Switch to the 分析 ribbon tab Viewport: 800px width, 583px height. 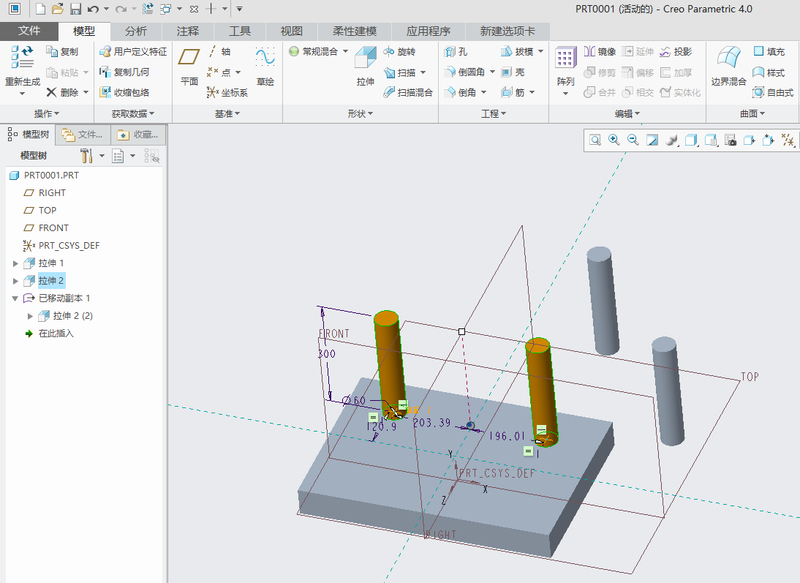pyautogui.click(x=136, y=32)
